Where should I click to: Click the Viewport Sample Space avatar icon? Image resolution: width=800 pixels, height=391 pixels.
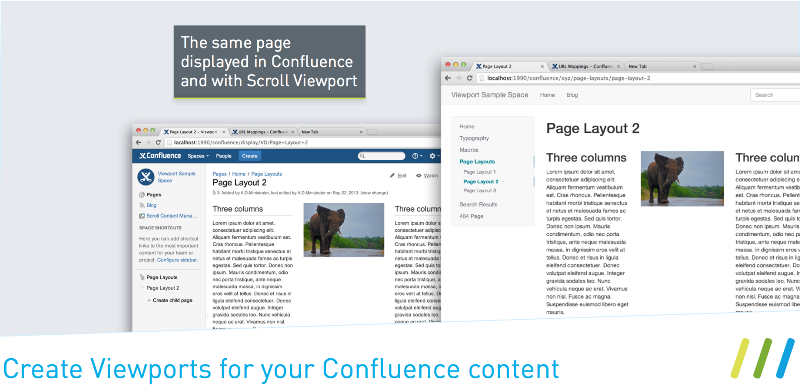[146, 177]
